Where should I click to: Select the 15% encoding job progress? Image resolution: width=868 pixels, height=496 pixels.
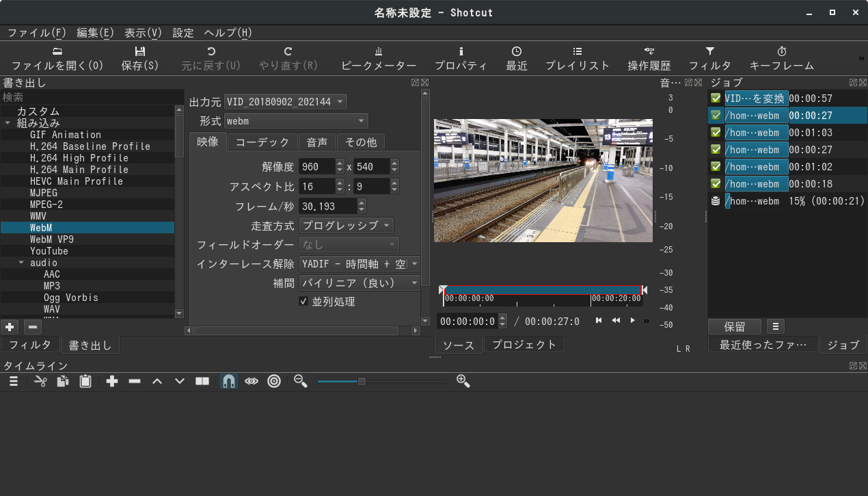pos(787,201)
